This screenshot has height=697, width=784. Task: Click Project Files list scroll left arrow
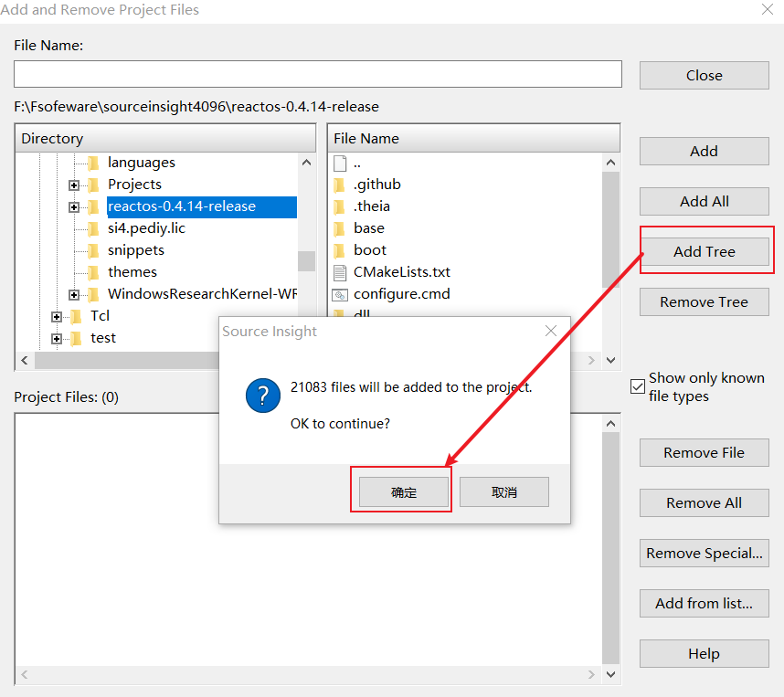[25, 674]
